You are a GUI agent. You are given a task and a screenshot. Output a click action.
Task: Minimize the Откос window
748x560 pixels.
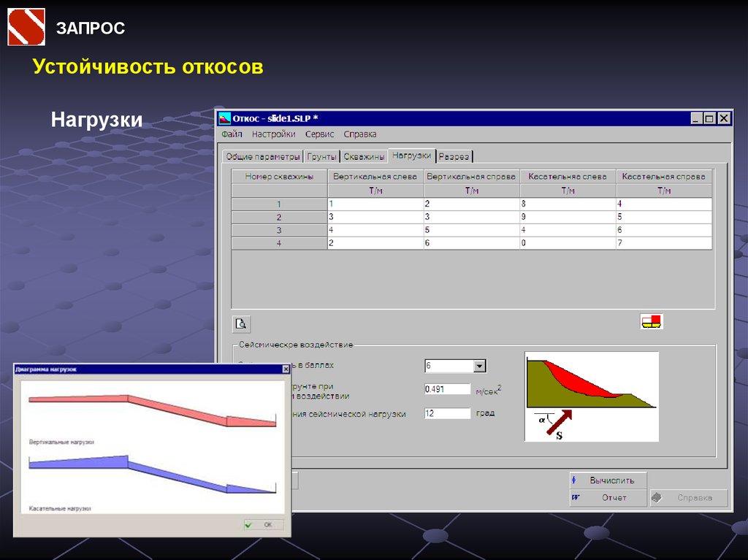click(x=695, y=118)
